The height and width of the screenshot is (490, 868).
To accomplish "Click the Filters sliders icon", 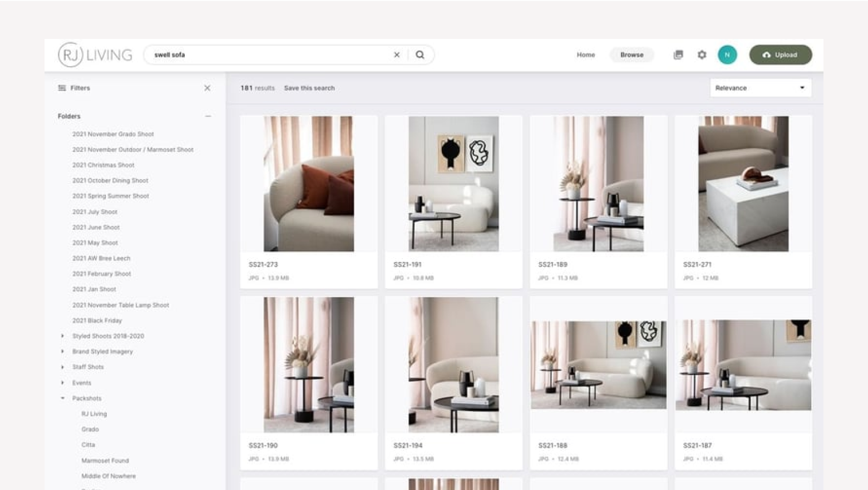I will click(x=62, y=88).
